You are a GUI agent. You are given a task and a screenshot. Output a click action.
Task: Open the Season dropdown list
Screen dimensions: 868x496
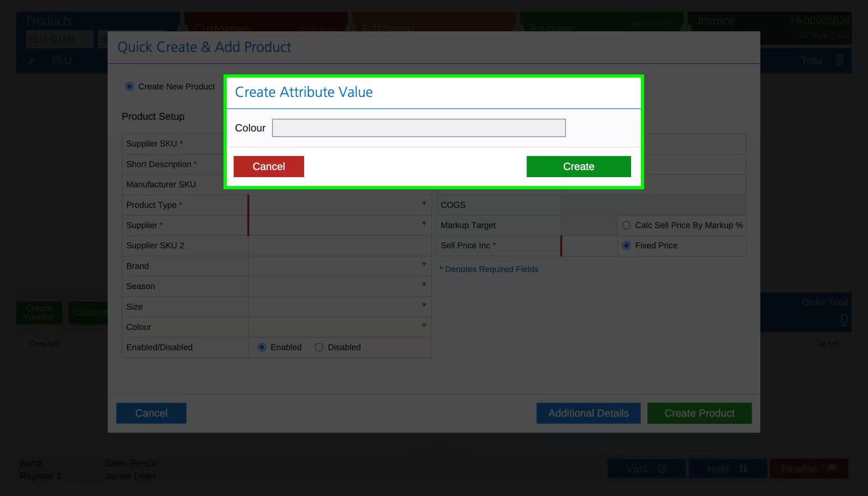(x=340, y=286)
